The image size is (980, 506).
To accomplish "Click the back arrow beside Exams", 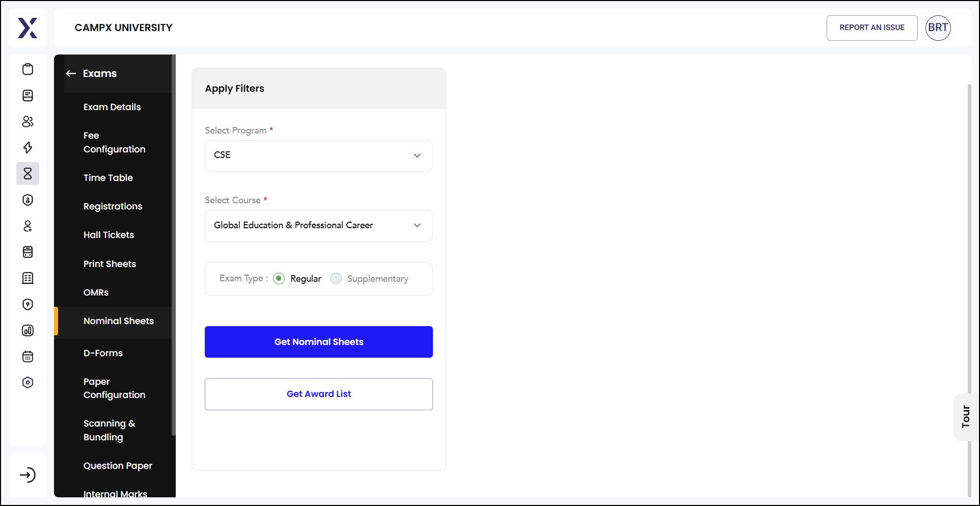I will click(x=71, y=73).
